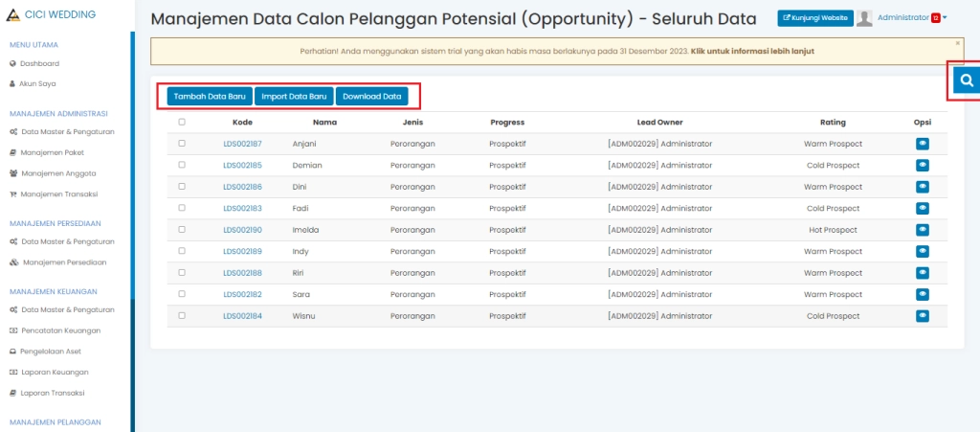This screenshot has height=432, width=980.
Task: Open Dashboard in the sidebar
Action: [x=34, y=63]
